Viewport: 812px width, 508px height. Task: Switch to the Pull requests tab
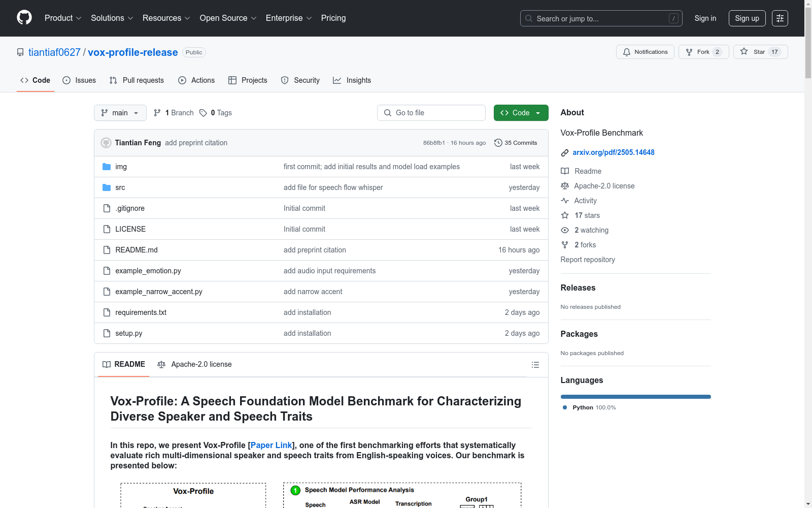[x=137, y=80]
